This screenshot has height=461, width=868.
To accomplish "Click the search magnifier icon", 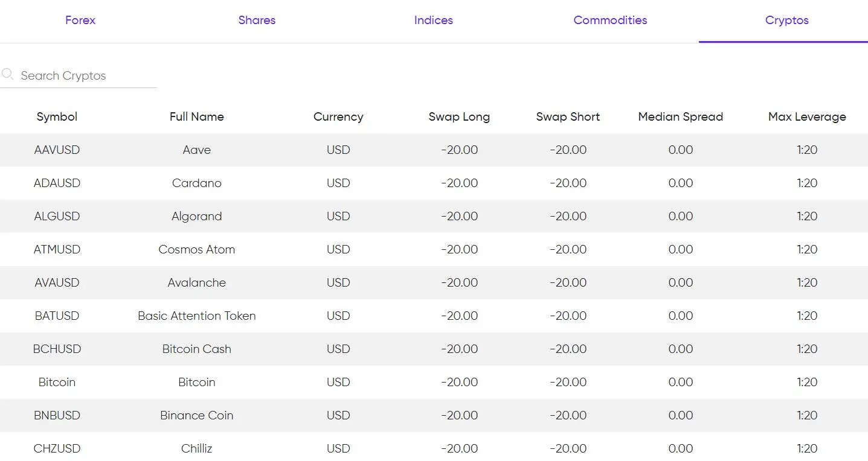I will pyautogui.click(x=7, y=74).
